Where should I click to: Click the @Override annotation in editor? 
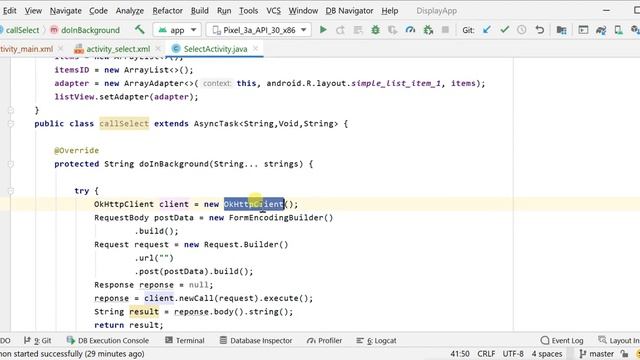[x=76, y=151]
